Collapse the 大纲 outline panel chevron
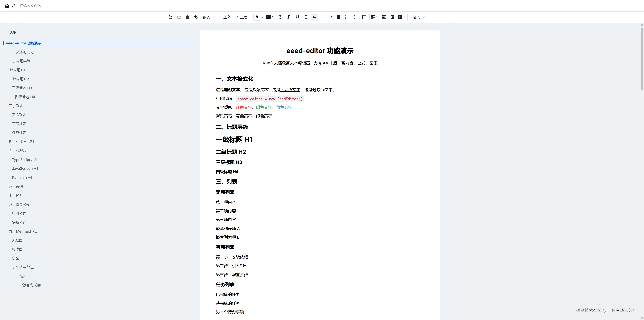Image resolution: width=644 pixels, height=320 pixels. [x=5, y=33]
